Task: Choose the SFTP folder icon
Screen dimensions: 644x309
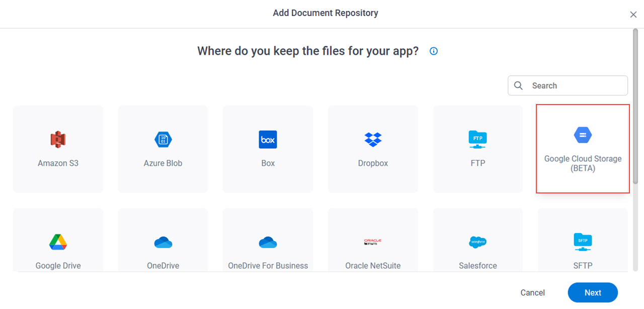Action: pyautogui.click(x=583, y=242)
